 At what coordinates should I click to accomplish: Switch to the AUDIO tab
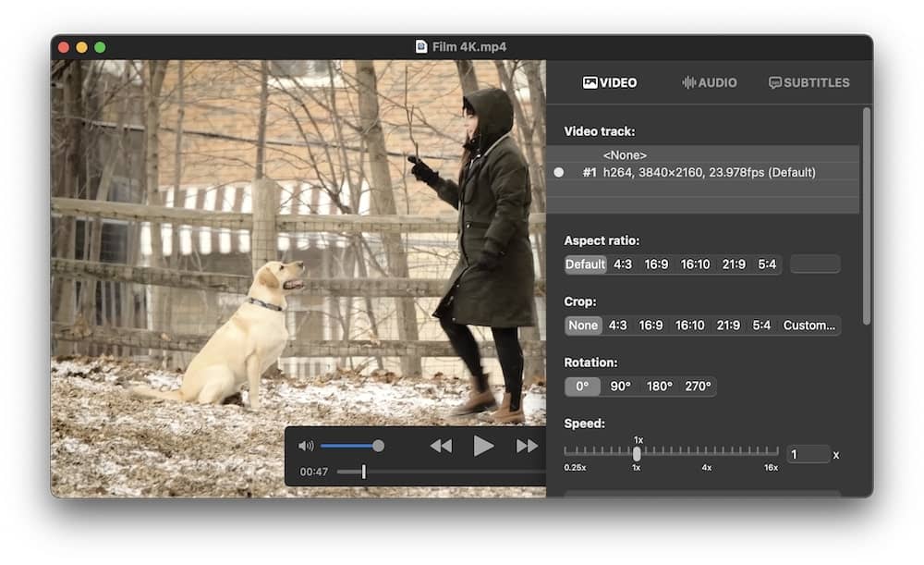(710, 82)
